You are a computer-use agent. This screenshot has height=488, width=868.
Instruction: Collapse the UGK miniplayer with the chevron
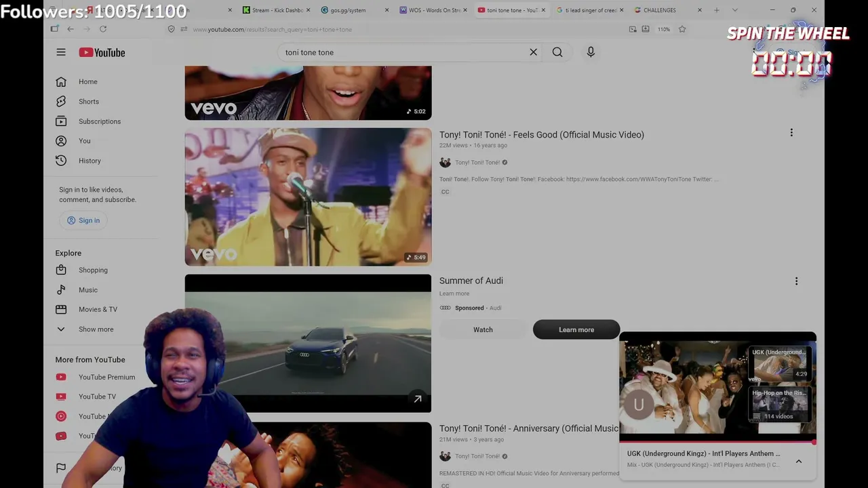tap(799, 462)
